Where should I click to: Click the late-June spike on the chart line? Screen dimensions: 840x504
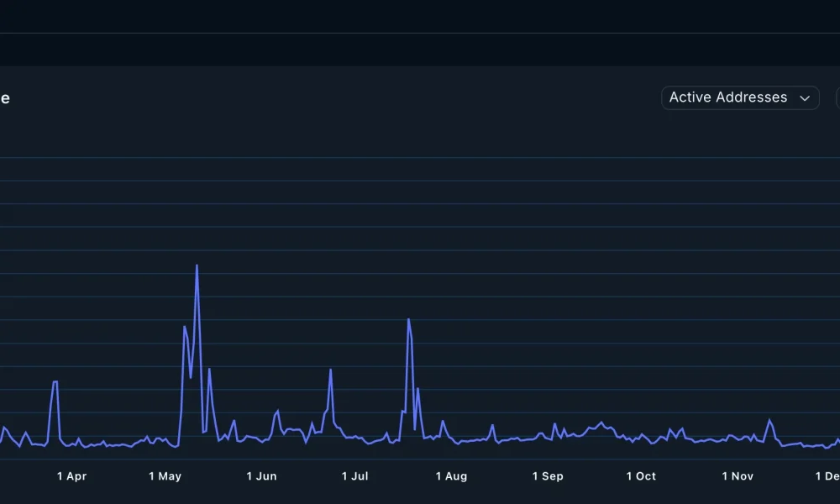(x=331, y=370)
